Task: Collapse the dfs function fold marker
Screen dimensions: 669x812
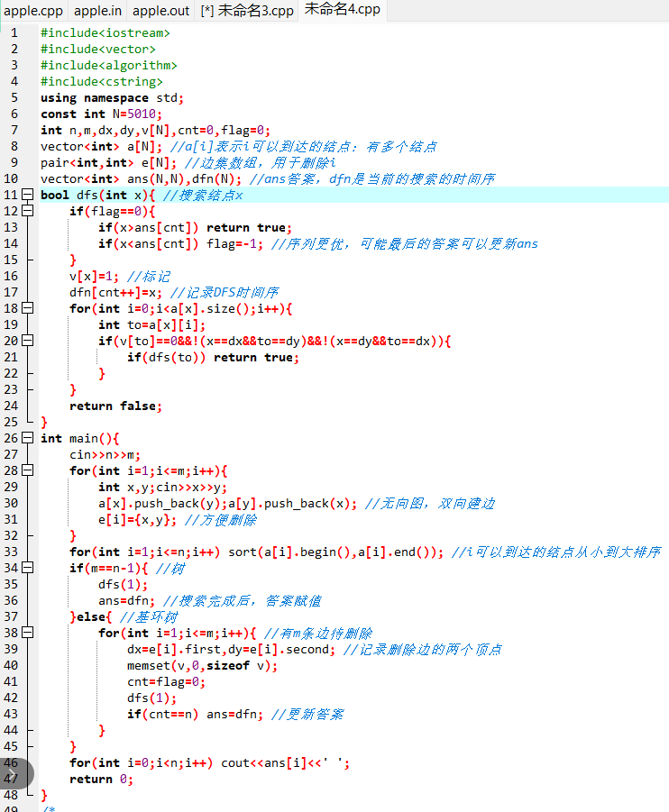Action: coord(27,196)
